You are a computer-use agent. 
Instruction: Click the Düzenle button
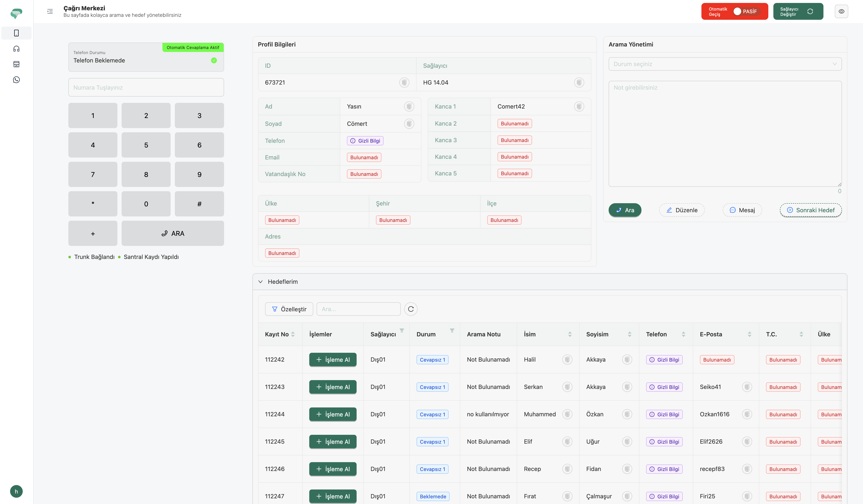[681, 210]
